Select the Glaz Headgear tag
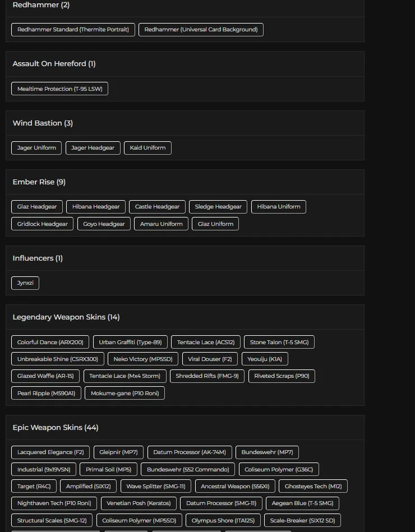The width and height of the screenshot is (415, 532). tap(37, 207)
